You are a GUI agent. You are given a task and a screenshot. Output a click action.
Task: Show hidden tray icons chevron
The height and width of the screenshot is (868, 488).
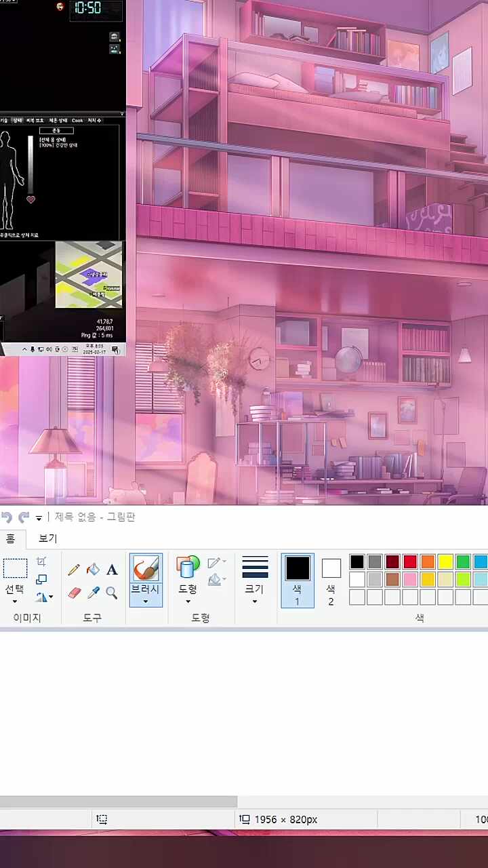(x=25, y=349)
